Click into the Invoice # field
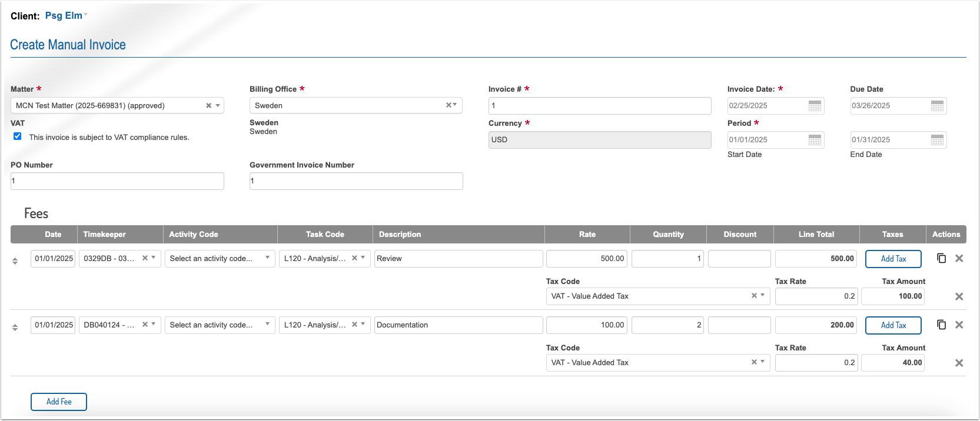Image resolution: width=980 pixels, height=421 pixels. click(600, 106)
